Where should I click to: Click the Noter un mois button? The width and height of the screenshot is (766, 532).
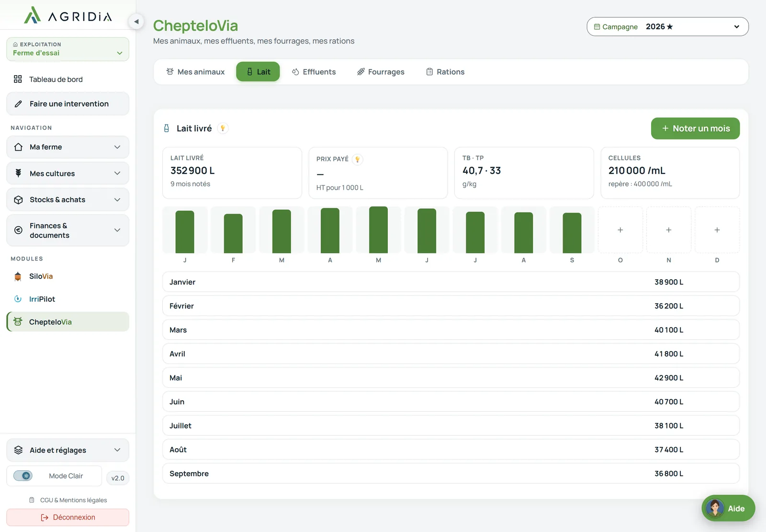pyautogui.click(x=695, y=128)
